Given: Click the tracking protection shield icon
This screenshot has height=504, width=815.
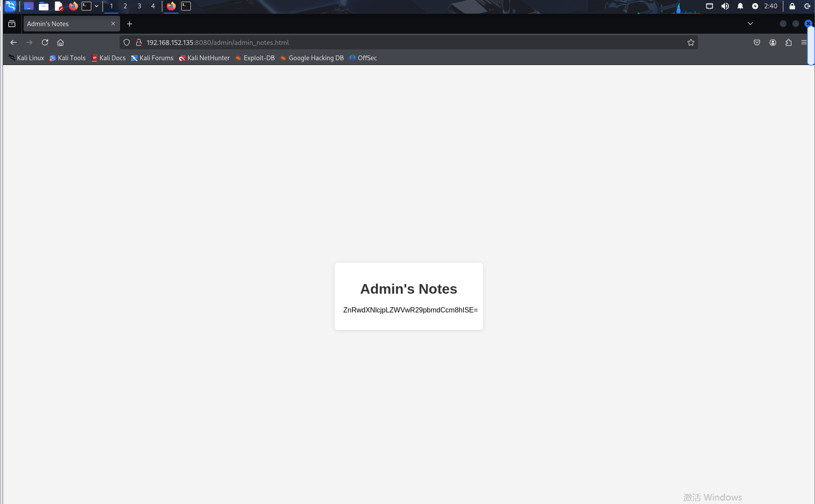Looking at the screenshot, I should [x=127, y=42].
